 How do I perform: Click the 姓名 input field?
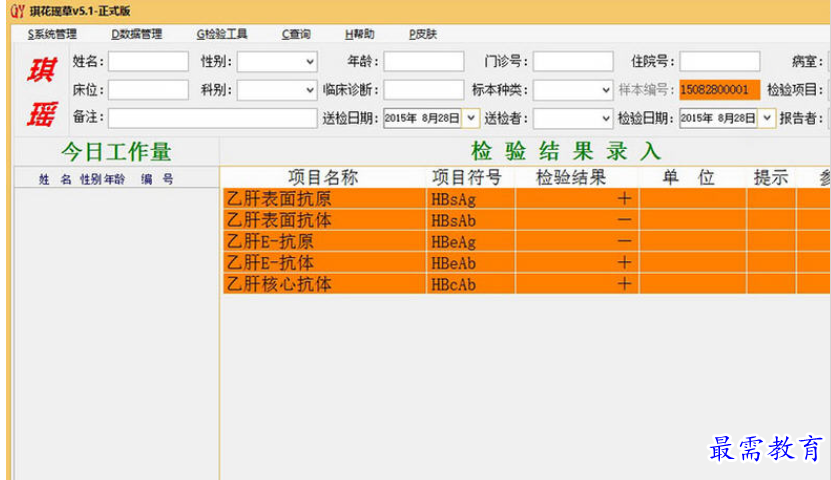(x=148, y=62)
